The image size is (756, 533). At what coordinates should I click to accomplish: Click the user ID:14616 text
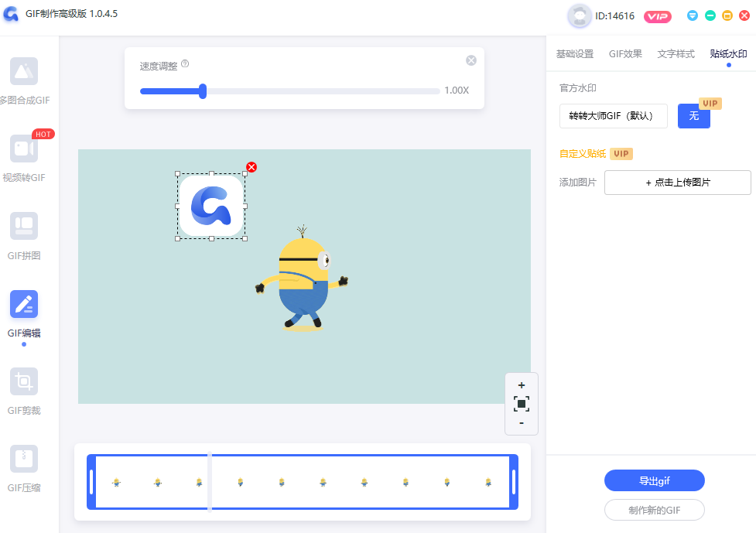coord(614,16)
